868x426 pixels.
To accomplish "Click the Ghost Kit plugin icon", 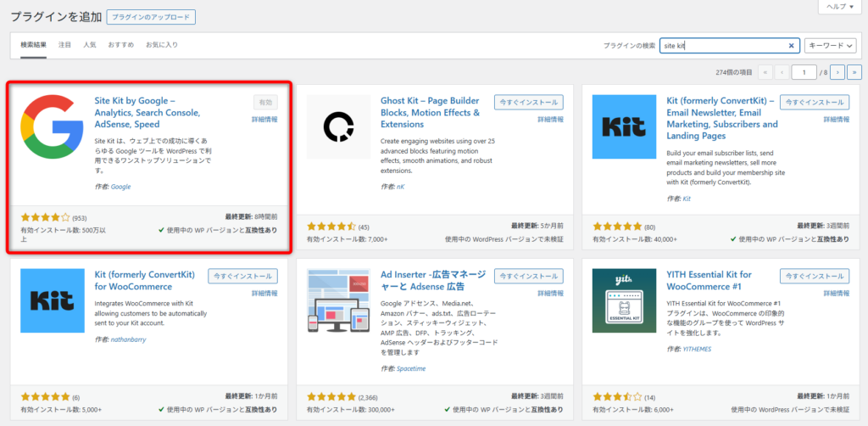I will (x=339, y=126).
